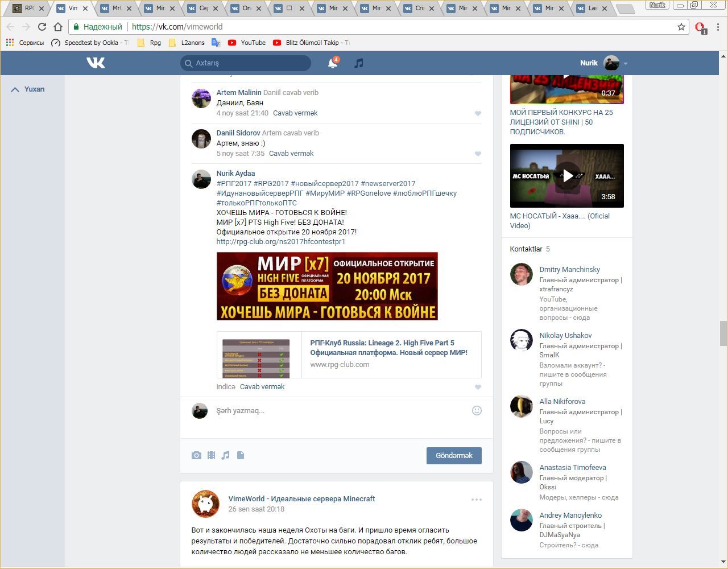728x569 pixels.
Task: Open the Nurik Chrome profile switcher
Action: pyautogui.click(x=657, y=5)
